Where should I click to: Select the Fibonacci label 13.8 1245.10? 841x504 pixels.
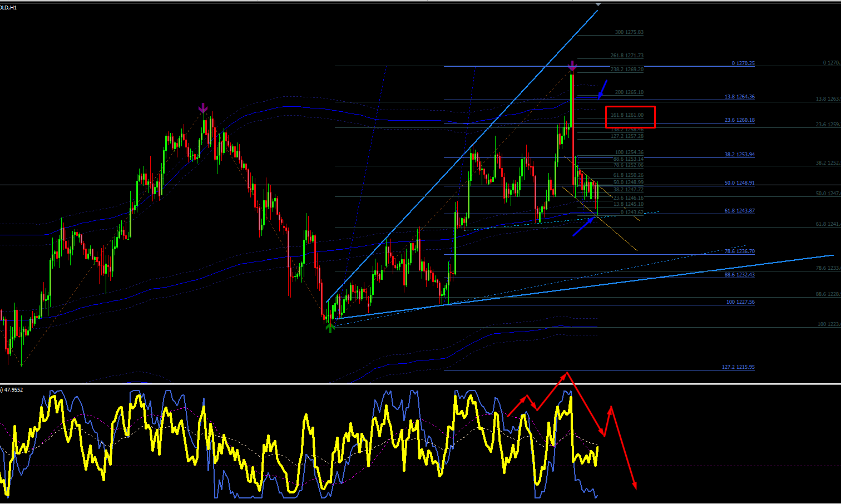628,204
